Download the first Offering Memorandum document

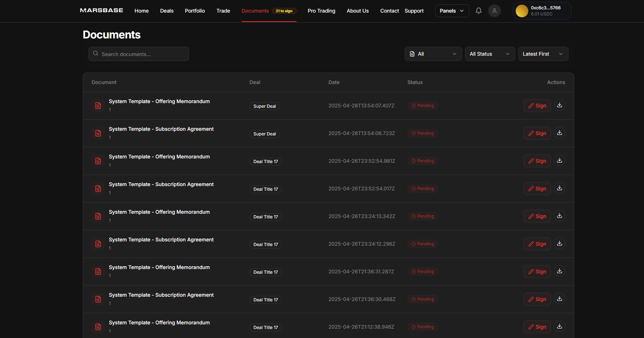pyautogui.click(x=559, y=105)
